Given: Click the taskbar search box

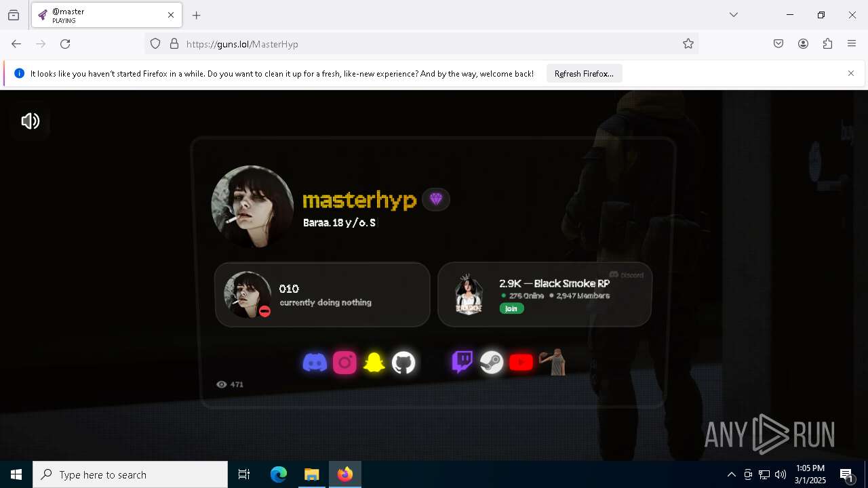Looking at the screenshot, I should (x=130, y=474).
